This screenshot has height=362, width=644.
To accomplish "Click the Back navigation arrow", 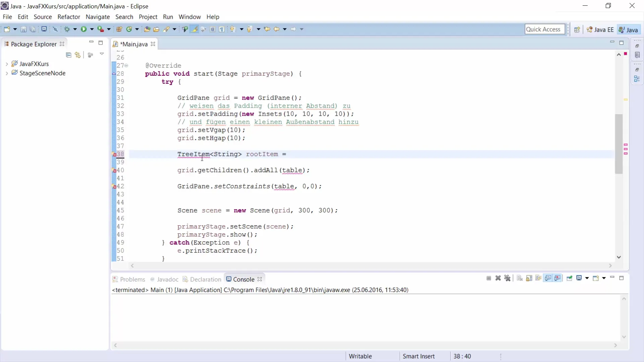I will 276,29.
